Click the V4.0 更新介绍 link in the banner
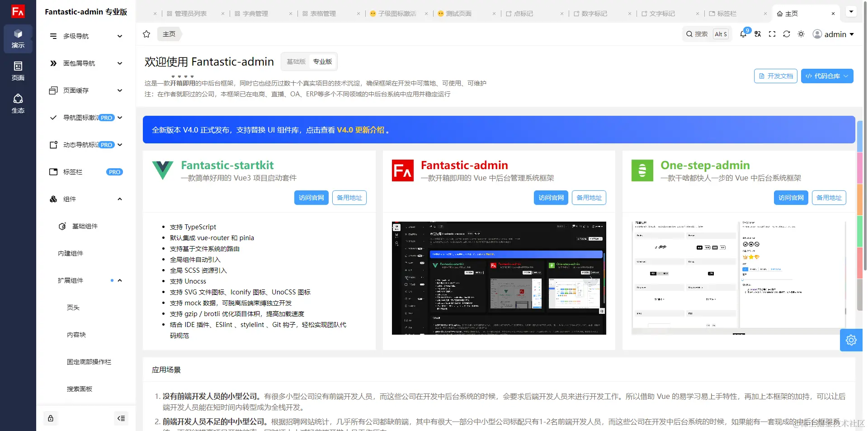The image size is (868, 431). (x=360, y=130)
